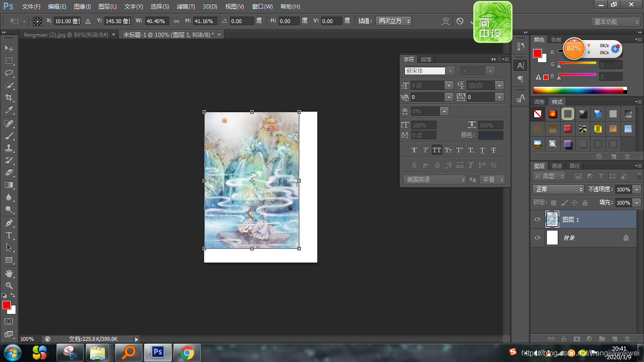Toggle Strikethrough text style
Viewport: 644px width, 362px height.
[494, 150]
